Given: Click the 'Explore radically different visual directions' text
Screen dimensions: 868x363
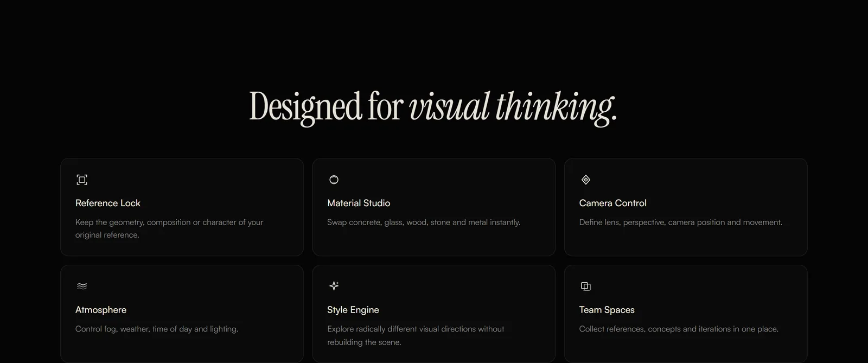Looking at the screenshot, I should 416,335.
